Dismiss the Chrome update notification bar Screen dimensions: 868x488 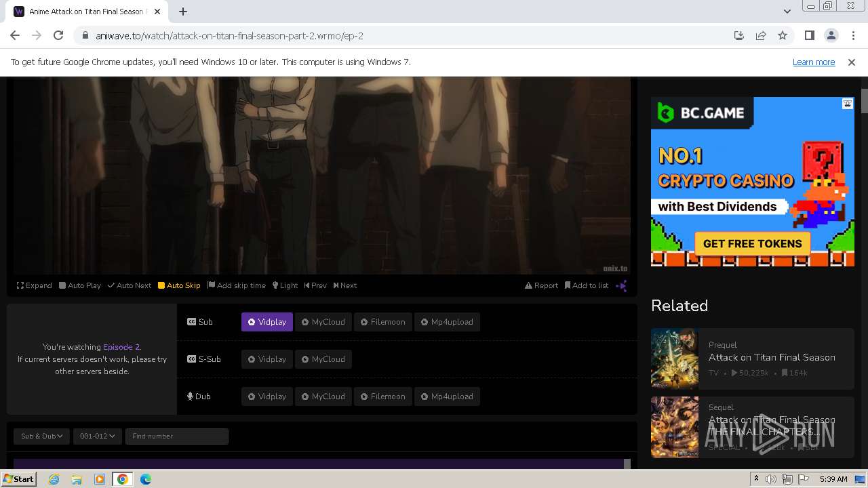point(852,62)
